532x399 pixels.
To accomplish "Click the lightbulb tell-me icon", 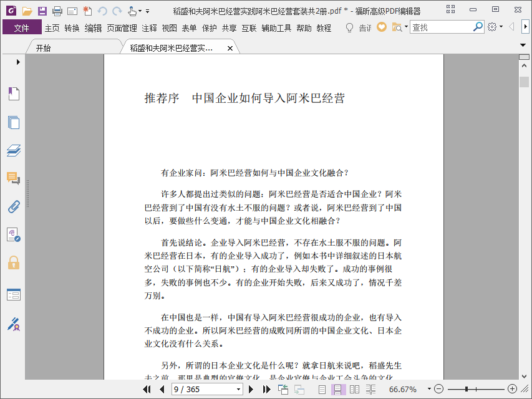I will [349, 27].
